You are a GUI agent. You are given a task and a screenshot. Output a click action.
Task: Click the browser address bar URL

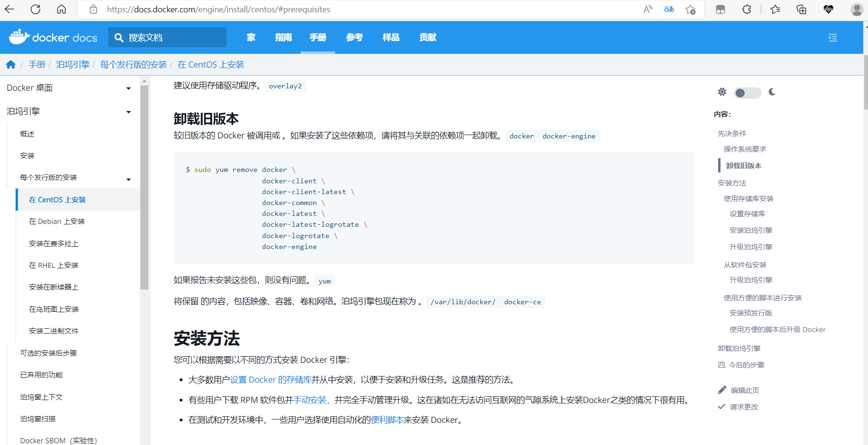click(218, 9)
